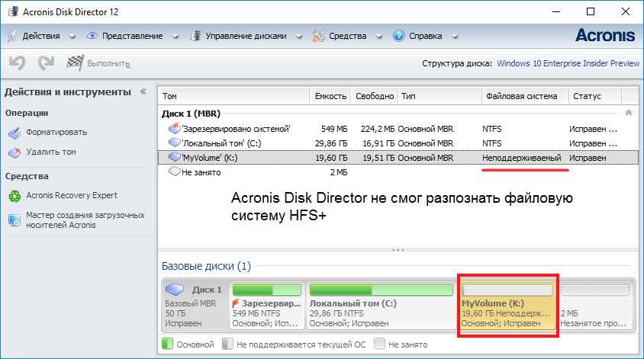Click the green Основной legend swatch
The height and width of the screenshot is (359, 644).
coord(167,345)
